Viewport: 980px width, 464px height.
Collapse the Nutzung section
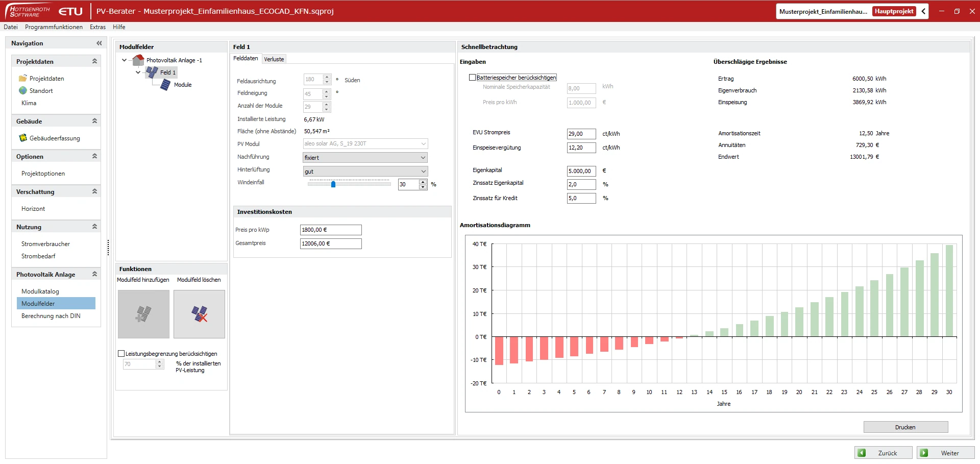94,226
